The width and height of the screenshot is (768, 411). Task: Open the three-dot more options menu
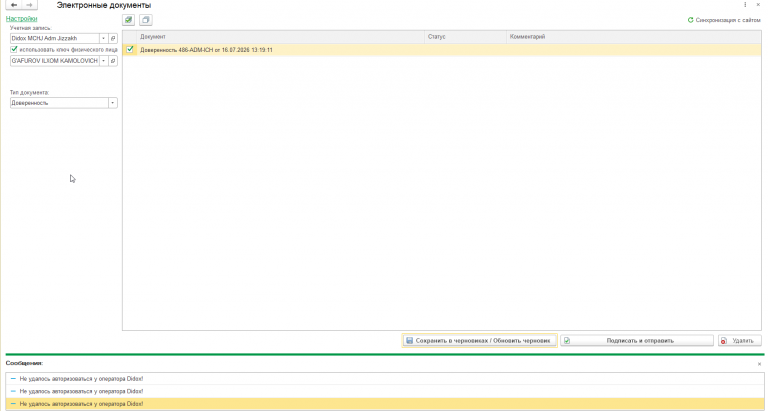pyautogui.click(x=745, y=5)
